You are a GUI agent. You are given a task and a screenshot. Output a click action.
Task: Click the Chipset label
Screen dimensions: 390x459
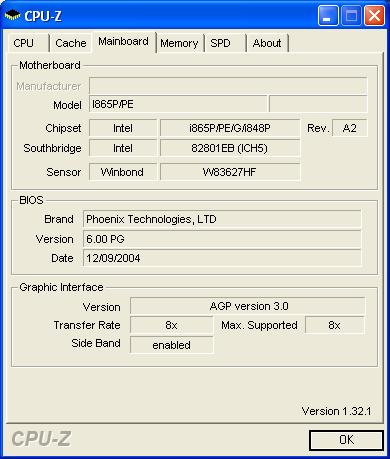[63, 128]
